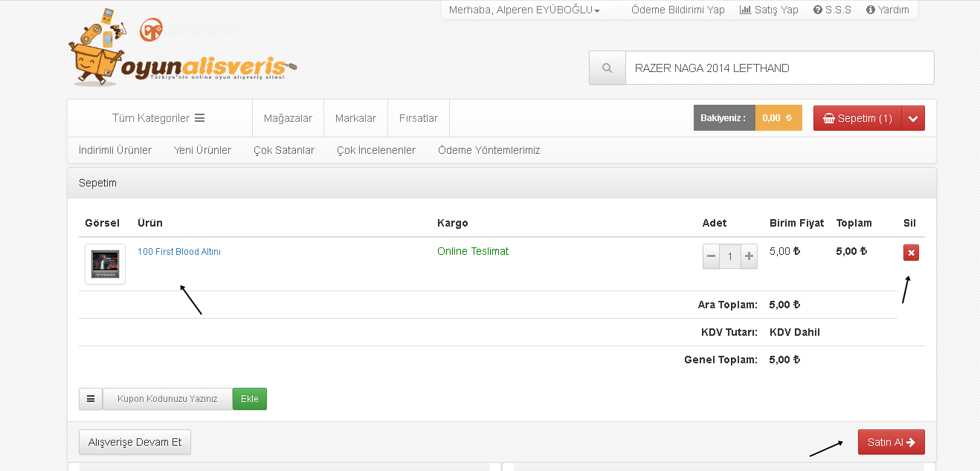Click the 0,00 balance amount box

click(x=778, y=118)
